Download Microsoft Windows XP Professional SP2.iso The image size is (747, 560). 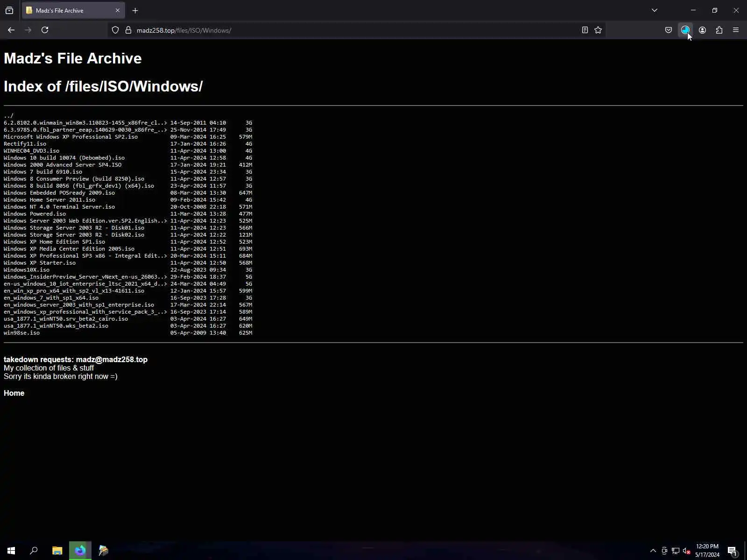point(71,137)
